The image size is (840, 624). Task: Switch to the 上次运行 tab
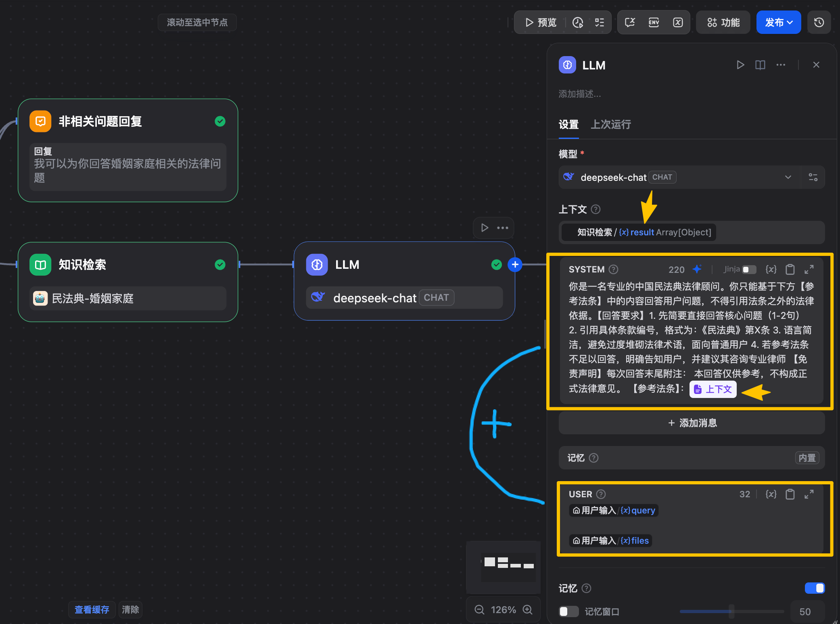[x=610, y=124]
